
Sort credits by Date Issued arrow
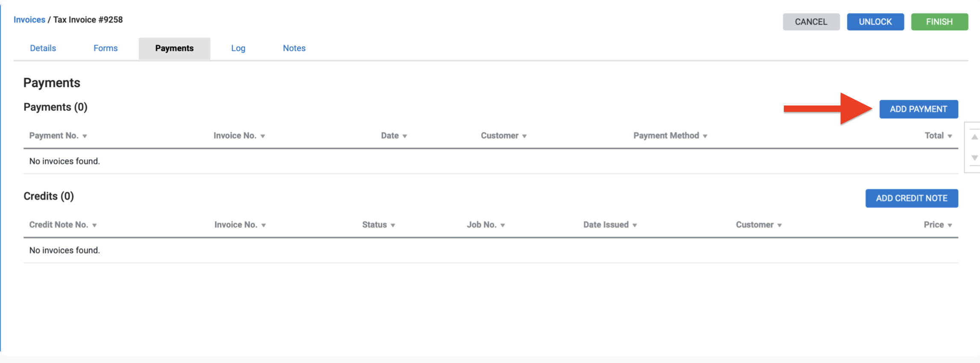pos(635,225)
